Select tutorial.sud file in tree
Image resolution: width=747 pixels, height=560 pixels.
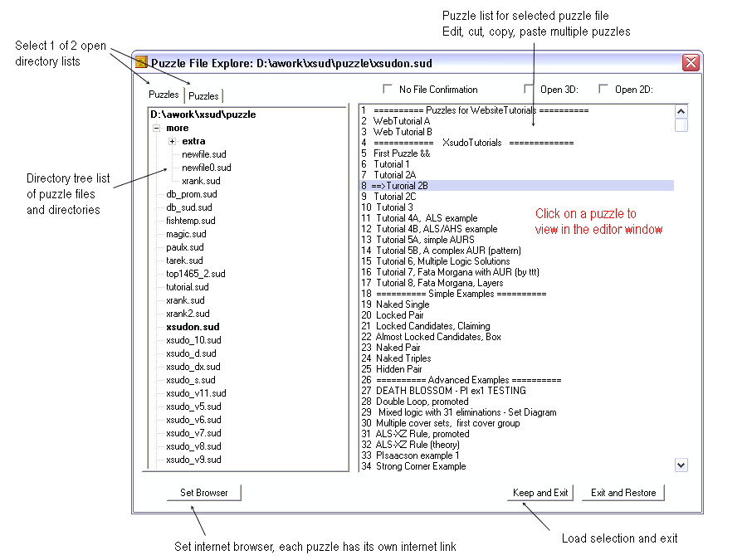tap(187, 287)
